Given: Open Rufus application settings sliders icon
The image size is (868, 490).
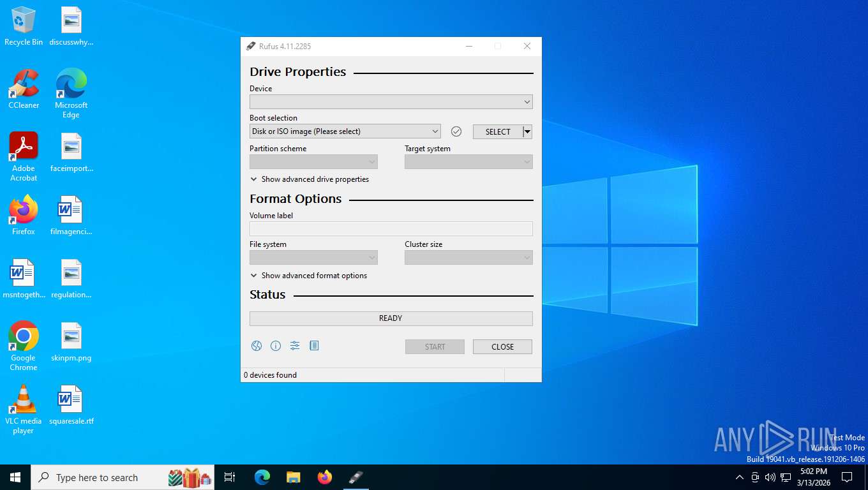Looking at the screenshot, I should pyautogui.click(x=295, y=346).
